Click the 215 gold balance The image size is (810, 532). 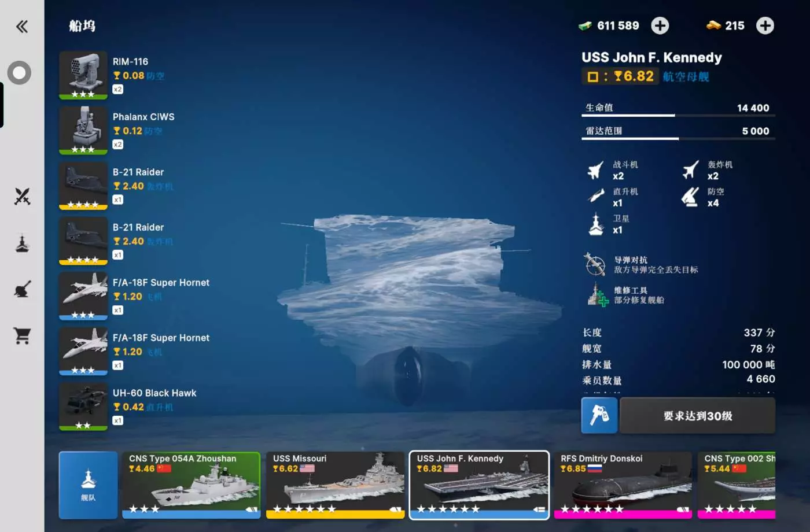735,25
